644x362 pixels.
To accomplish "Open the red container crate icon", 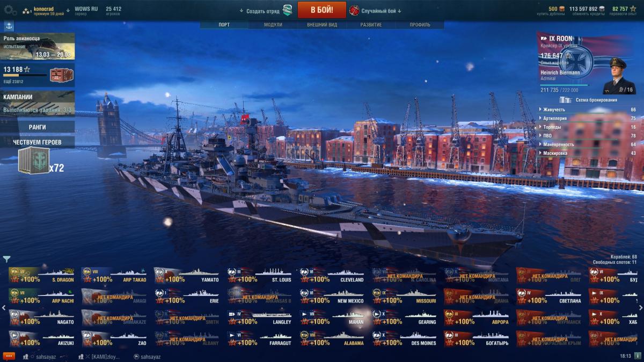I will pyautogui.click(x=57, y=75).
